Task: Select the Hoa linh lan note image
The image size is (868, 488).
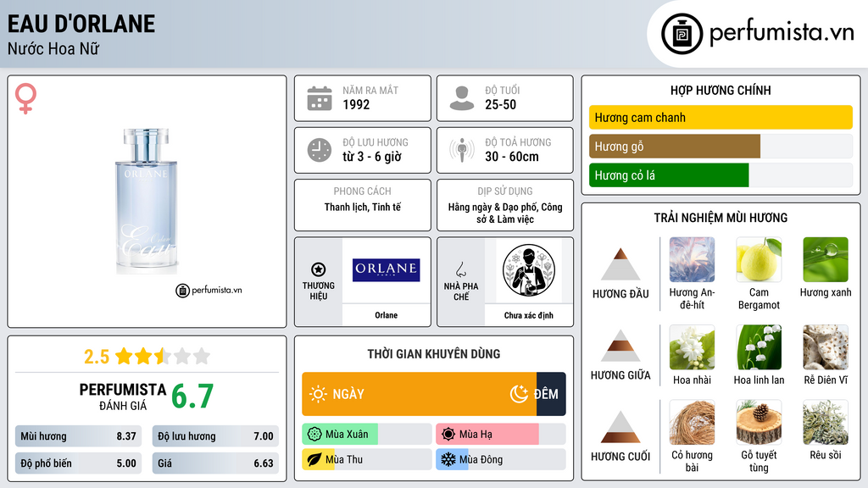Action: pos(759,347)
